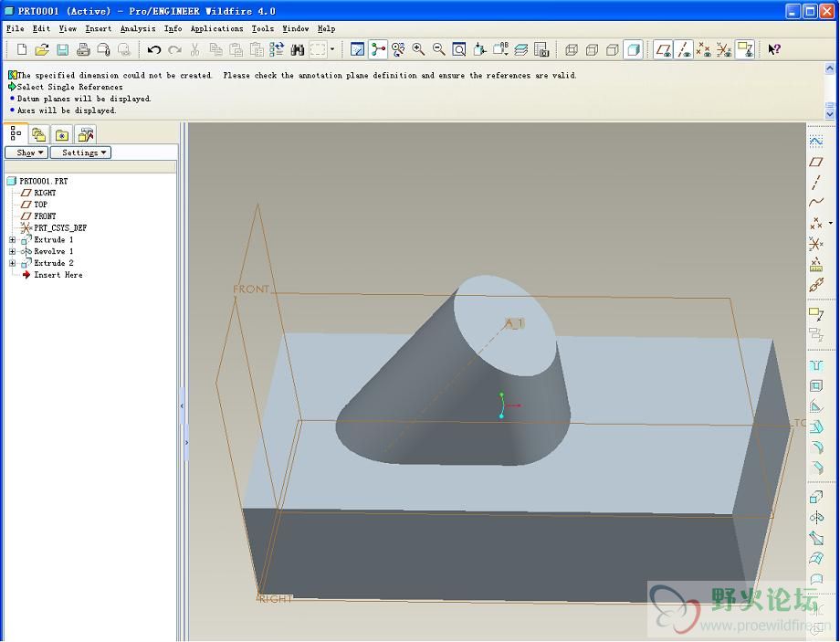Viewport: 840px width, 642px height.
Task: Start the Sketch tool in right toolbar
Action: [x=816, y=141]
